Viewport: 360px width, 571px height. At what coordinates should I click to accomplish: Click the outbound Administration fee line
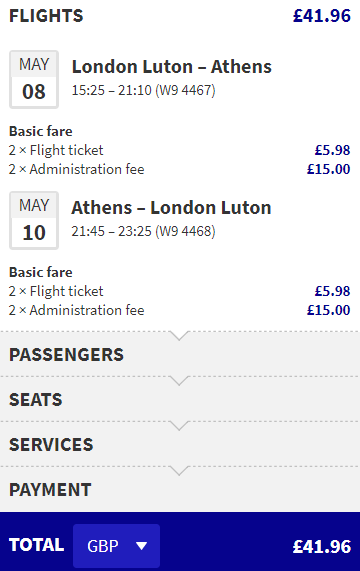[x=180, y=169]
